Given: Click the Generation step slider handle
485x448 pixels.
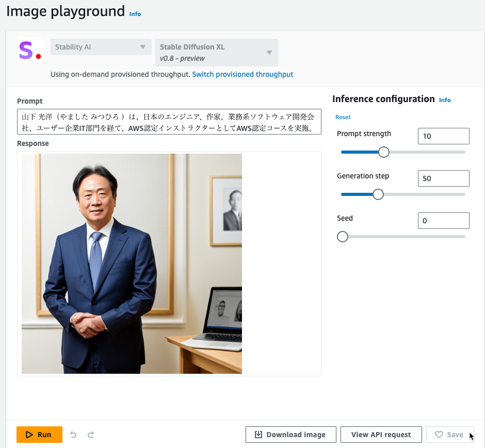Looking at the screenshot, I should 378,194.
